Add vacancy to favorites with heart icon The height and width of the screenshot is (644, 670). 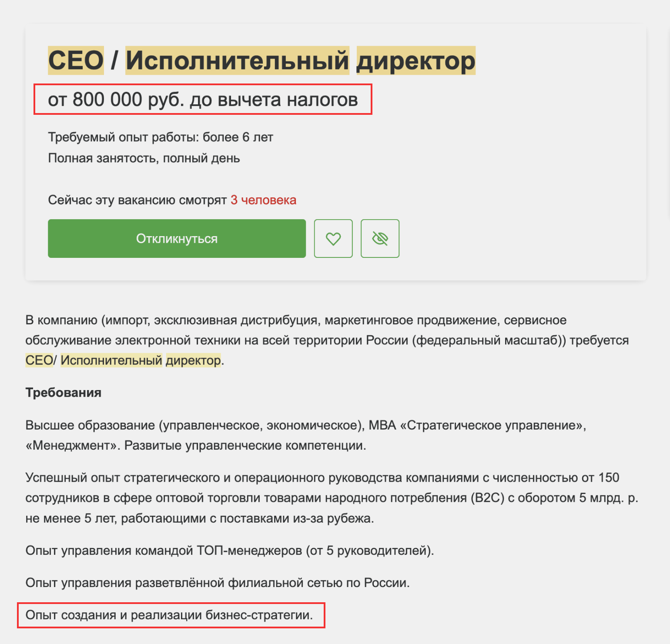click(x=333, y=238)
